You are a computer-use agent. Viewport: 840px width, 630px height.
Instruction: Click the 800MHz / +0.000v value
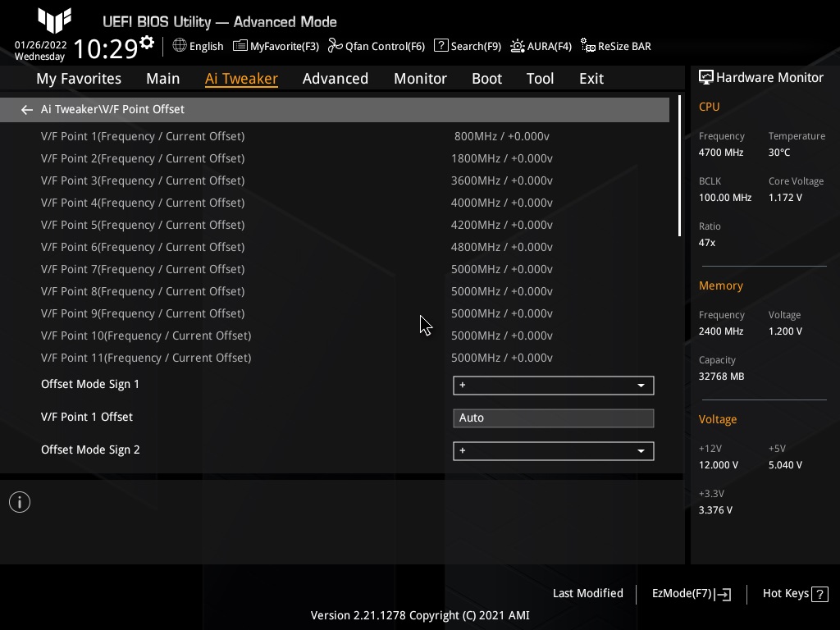pyautogui.click(x=502, y=136)
